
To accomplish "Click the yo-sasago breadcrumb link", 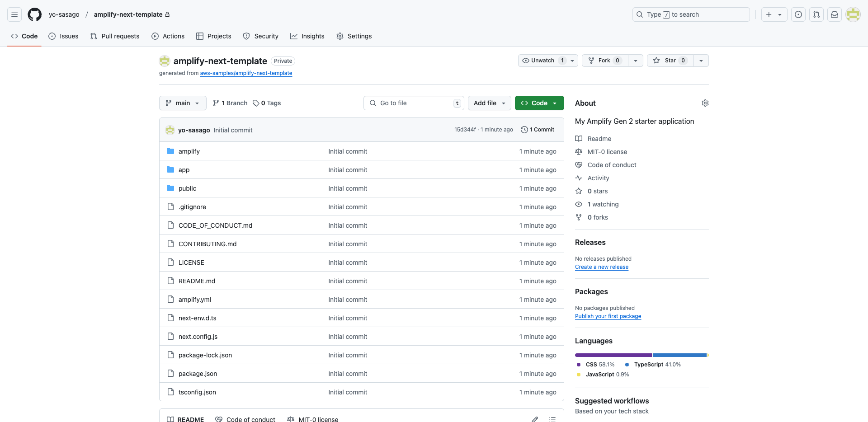I will [x=64, y=14].
